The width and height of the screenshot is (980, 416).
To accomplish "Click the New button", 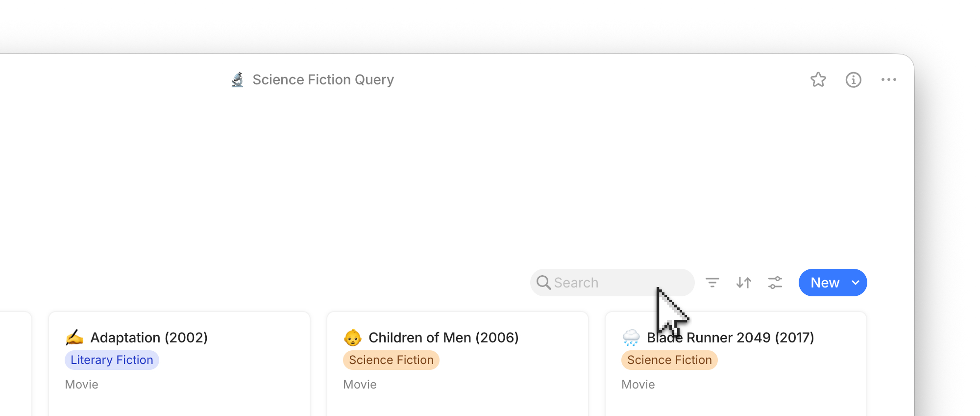I will coord(825,283).
